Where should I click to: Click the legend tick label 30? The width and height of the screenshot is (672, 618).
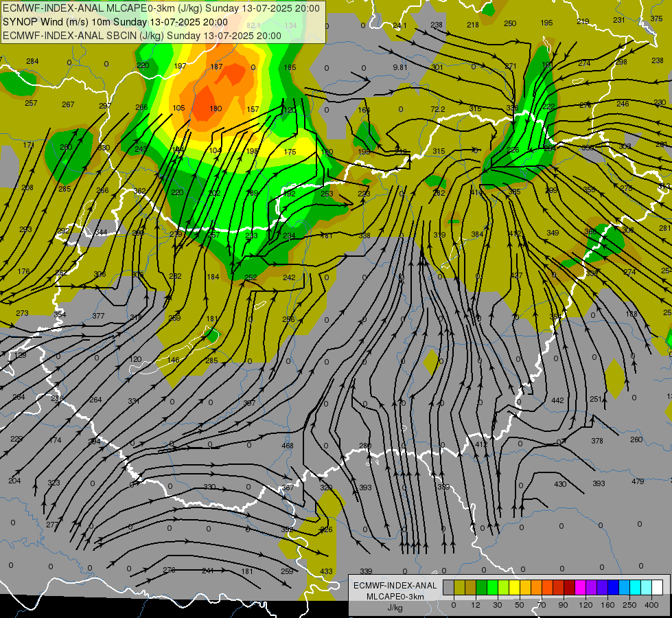497,605
